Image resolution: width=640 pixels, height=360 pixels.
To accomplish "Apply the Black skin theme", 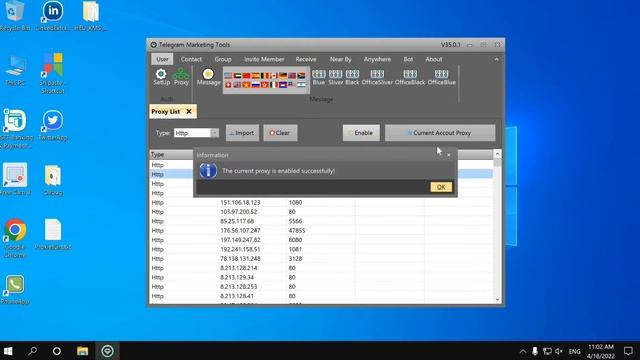I will 352,77.
